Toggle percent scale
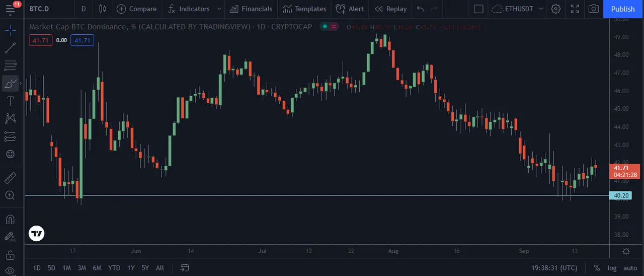 tap(597, 268)
